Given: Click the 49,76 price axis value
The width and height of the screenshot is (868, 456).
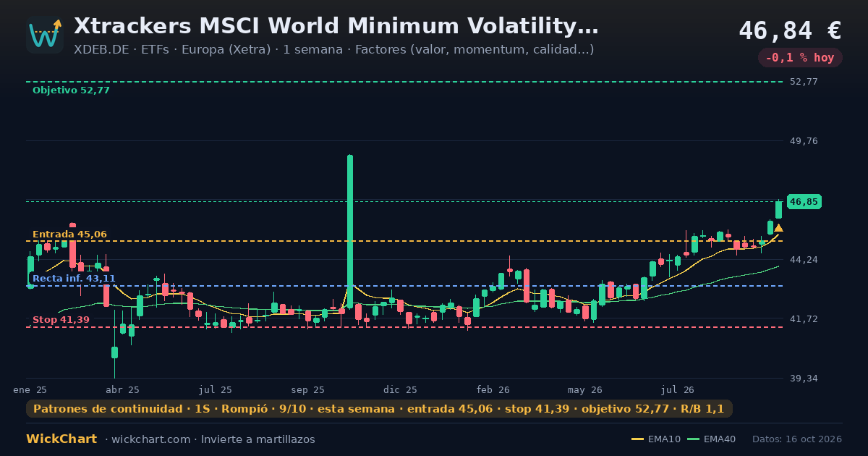Looking at the screenshot, I should point(804,141).
